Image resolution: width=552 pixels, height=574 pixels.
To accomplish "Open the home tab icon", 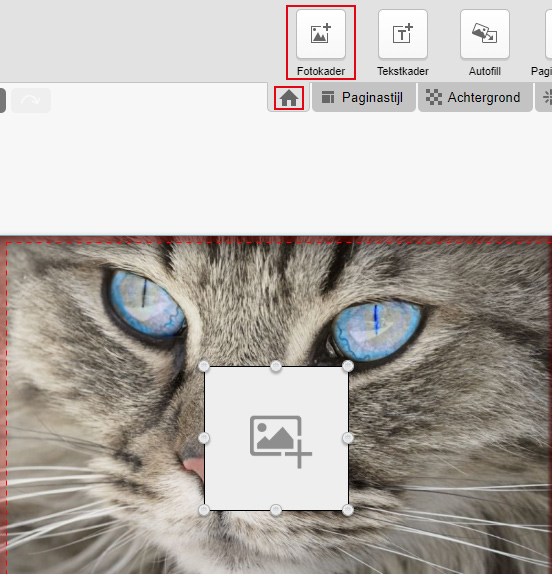I will click(289, 98).
